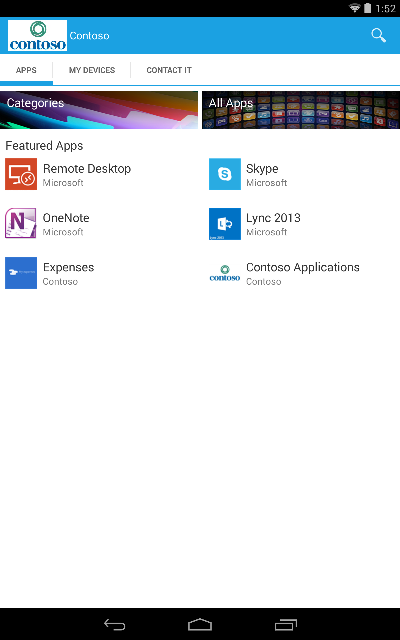400x640 pixels.
Task: Tap Contoso publisher under Expenses
Action: point(60,282)
